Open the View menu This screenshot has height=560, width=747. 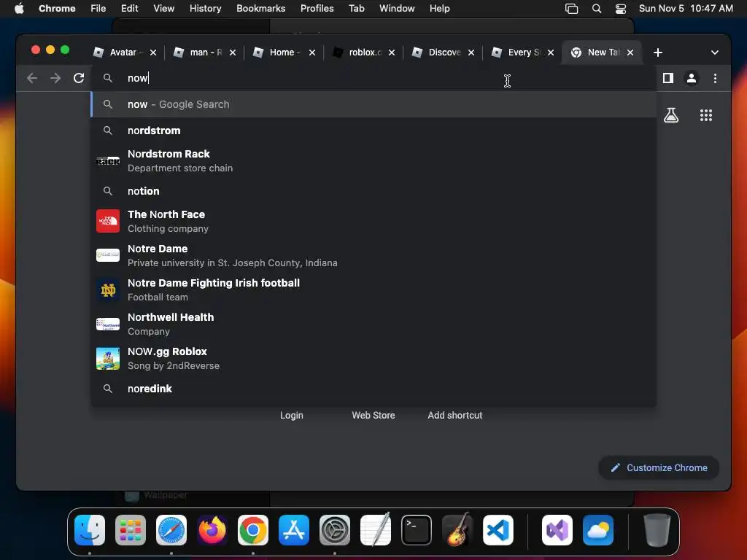[x=163, y=9]
